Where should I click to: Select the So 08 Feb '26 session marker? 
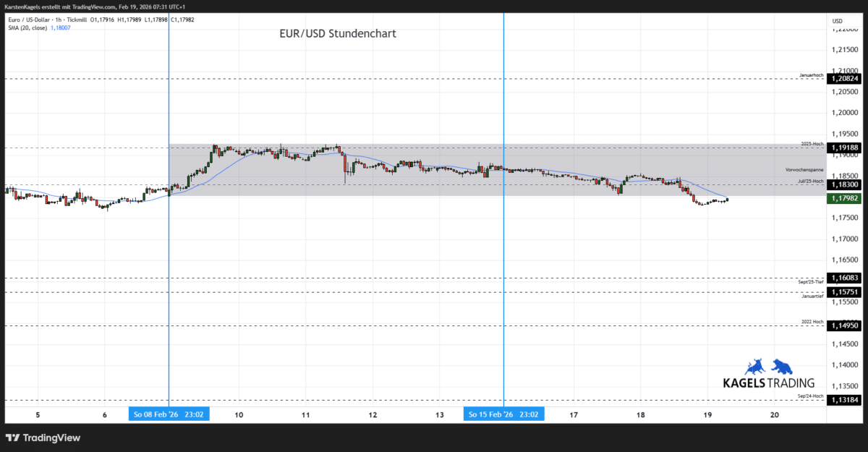169,414
